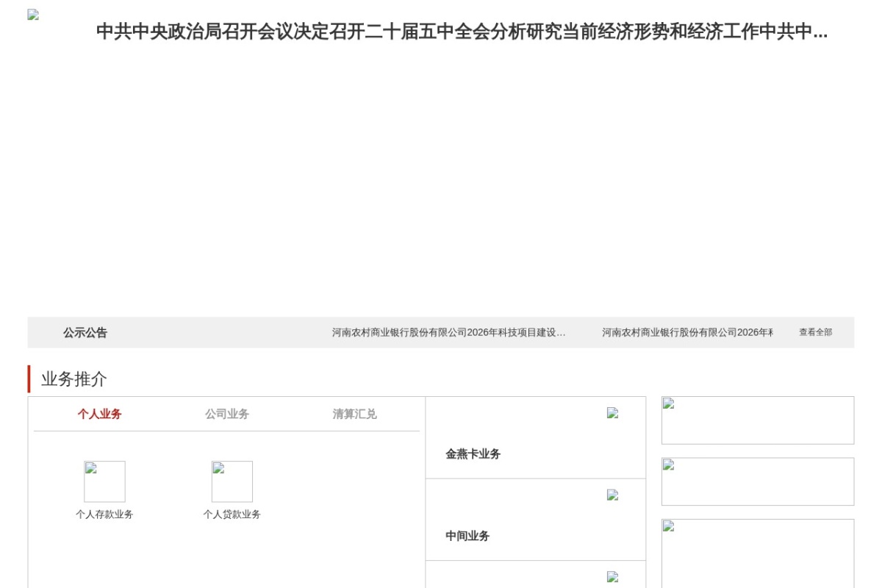882x588 pixels.
Task: Open the 个人存款业务 icon
Action: click(x=104, y=481)
